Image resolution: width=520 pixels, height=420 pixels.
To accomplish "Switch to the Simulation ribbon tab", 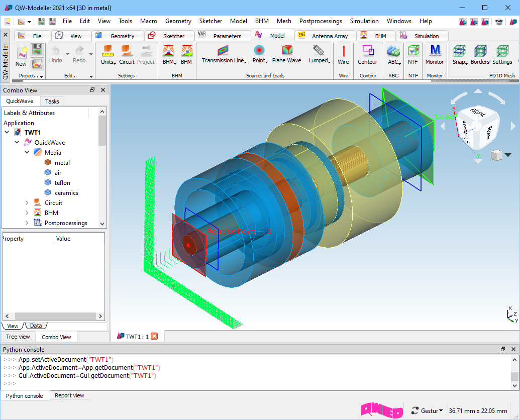I will click(x=422, y=36).
